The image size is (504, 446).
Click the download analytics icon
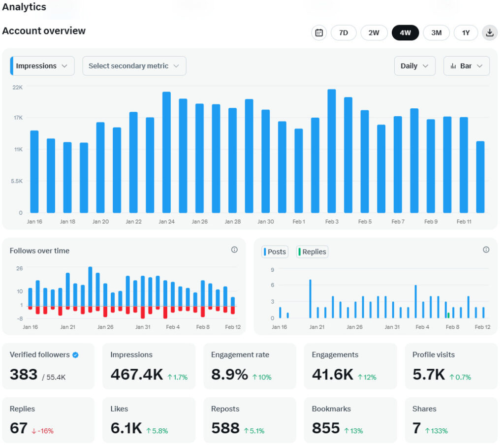pos(489,33)
